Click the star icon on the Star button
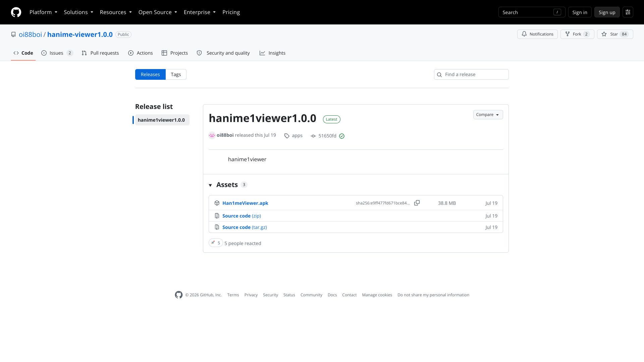The width and height of the screenshot is (644, 362). click(604, 34)
